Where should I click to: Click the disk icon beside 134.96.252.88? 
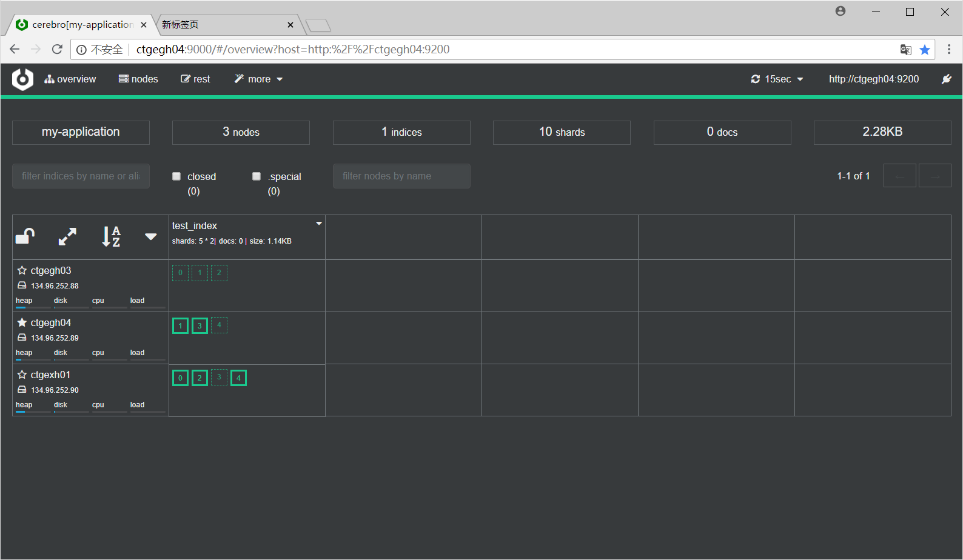click(x=22, y=285)
